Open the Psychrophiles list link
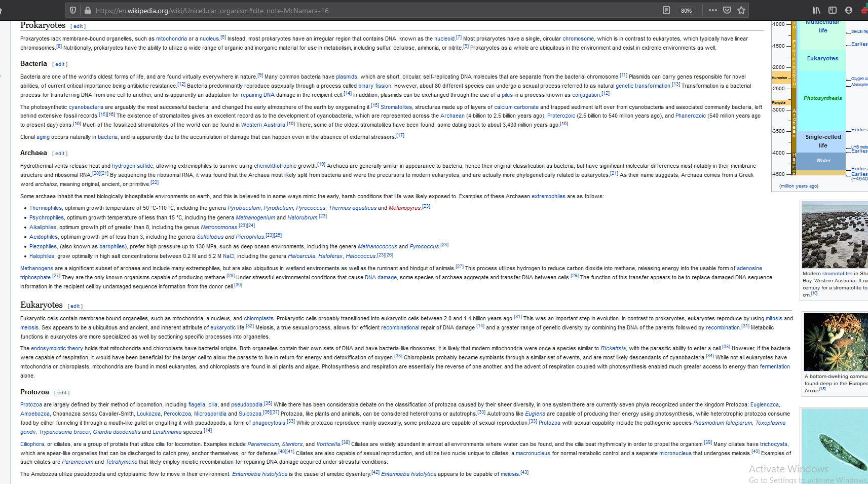This screenshot has width=868, height=484. click(47, 218)
